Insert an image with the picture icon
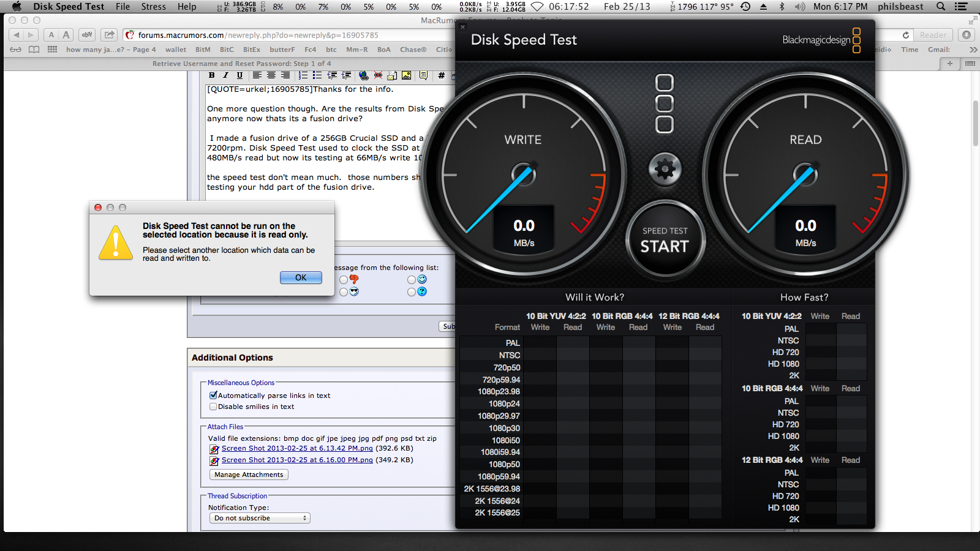 pos(406,75)
